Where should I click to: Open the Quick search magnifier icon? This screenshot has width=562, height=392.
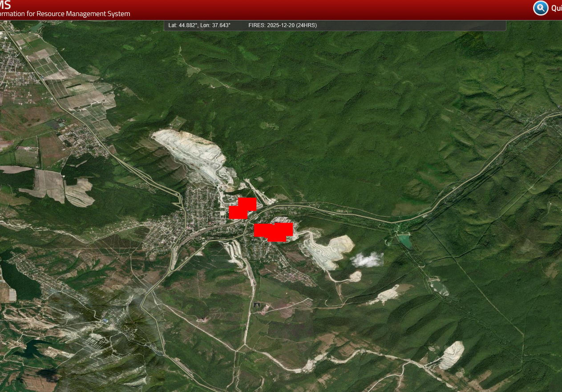541,8
